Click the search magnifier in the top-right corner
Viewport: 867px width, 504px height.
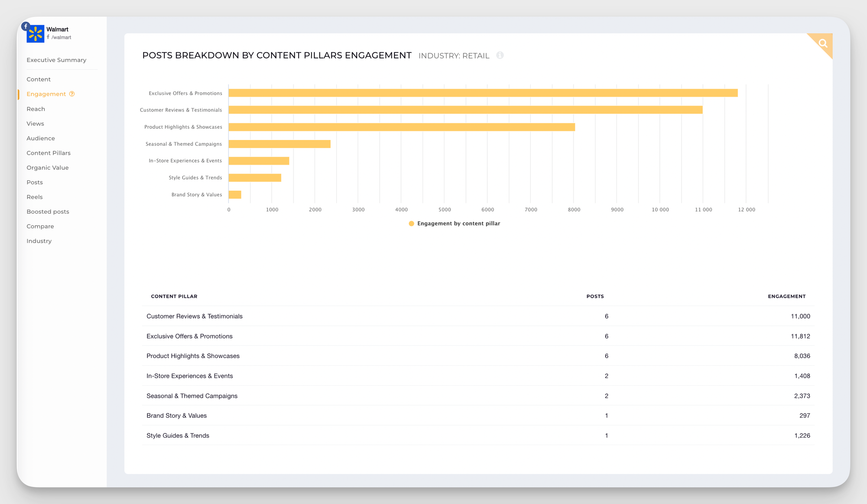tap(822, 43)
